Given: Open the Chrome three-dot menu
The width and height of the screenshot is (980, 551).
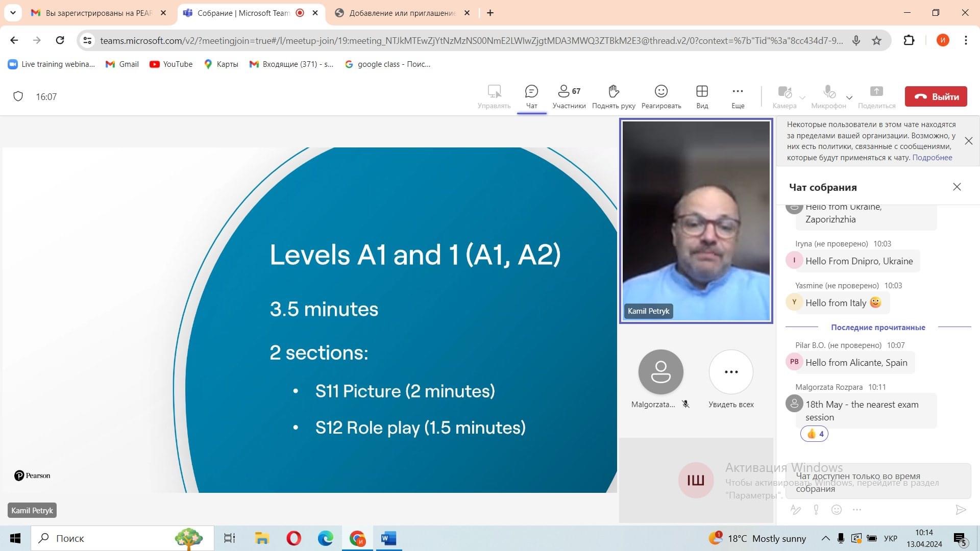Looking at the screenshot, I should coord(966,40).
